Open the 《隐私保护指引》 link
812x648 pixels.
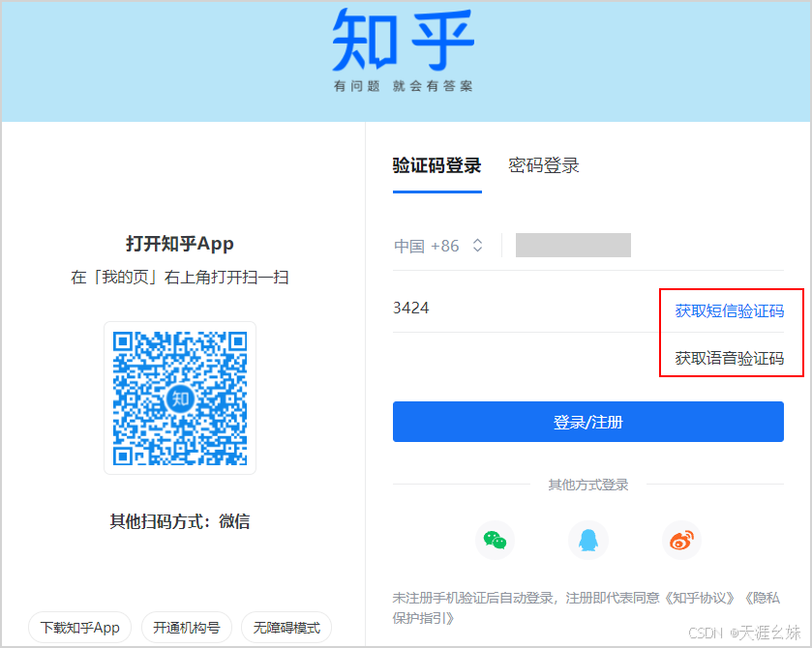tap(586, 608)
